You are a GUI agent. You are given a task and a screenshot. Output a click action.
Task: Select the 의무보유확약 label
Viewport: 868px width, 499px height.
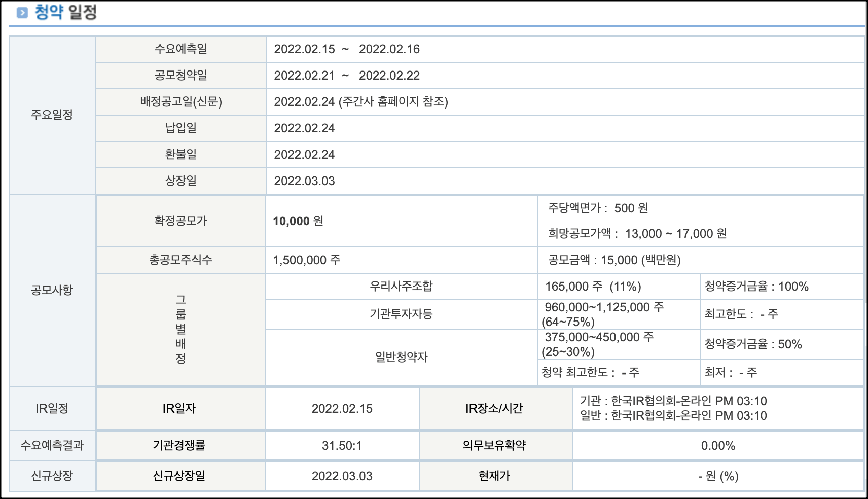pyautogui.click(x=494, y=446)
